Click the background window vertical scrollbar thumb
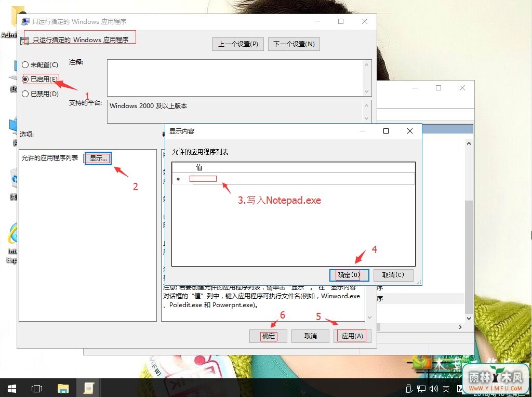Viewport: 532px width, 397px height. 469,257
